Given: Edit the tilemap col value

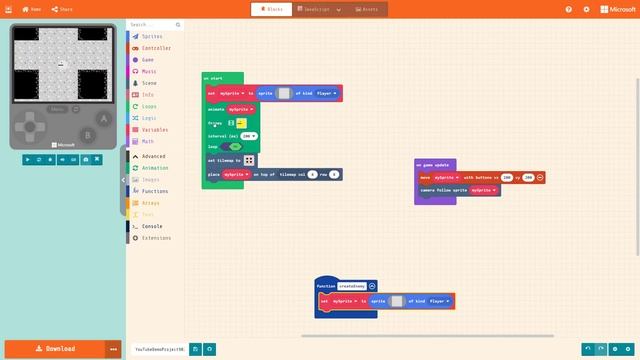Looking at the screenshot, I should (x=312, y=175).
